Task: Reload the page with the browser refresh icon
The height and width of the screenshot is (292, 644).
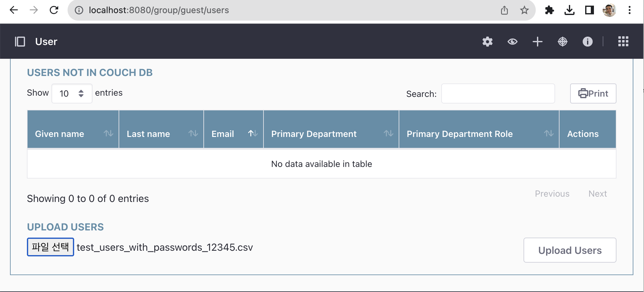Action: 54,10
